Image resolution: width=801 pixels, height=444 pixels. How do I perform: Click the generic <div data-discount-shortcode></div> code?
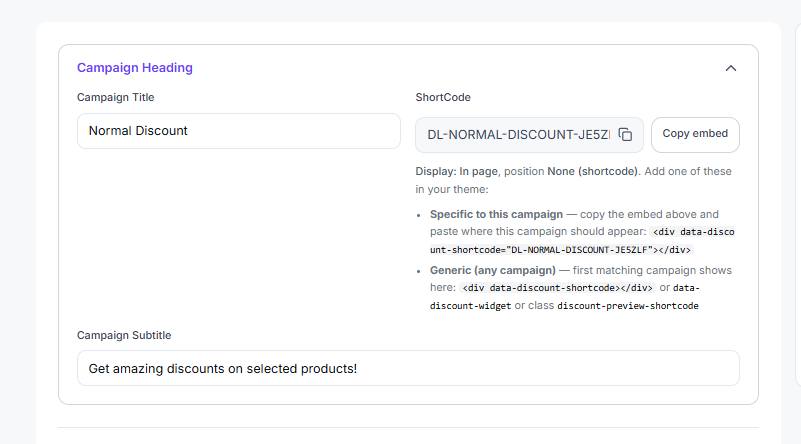tap(557, 288)
